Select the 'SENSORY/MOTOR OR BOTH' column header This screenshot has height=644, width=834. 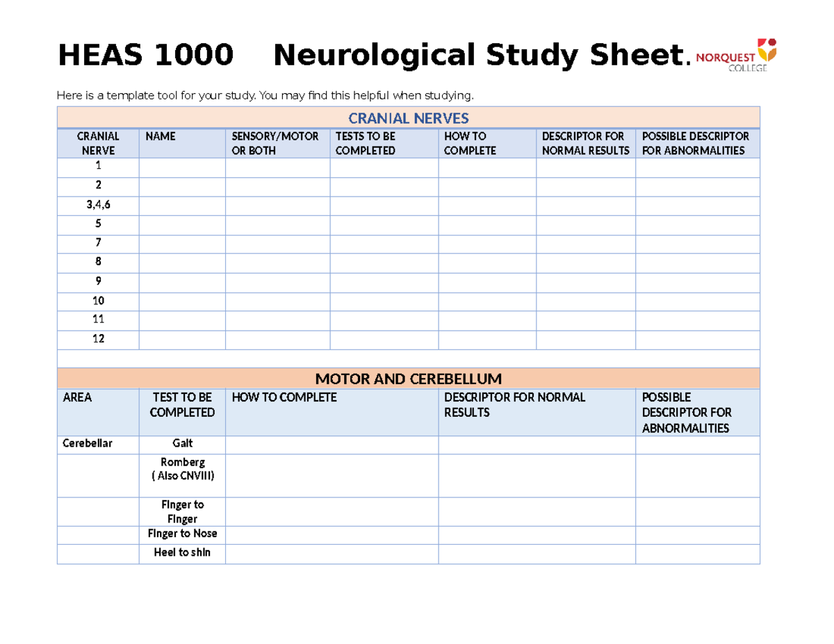click(x=278, y=143)
